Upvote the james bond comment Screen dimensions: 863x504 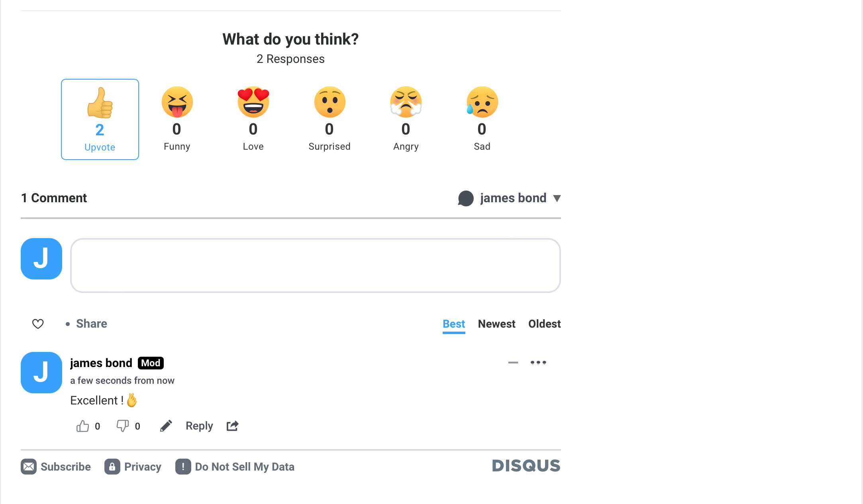pos(82,426)
